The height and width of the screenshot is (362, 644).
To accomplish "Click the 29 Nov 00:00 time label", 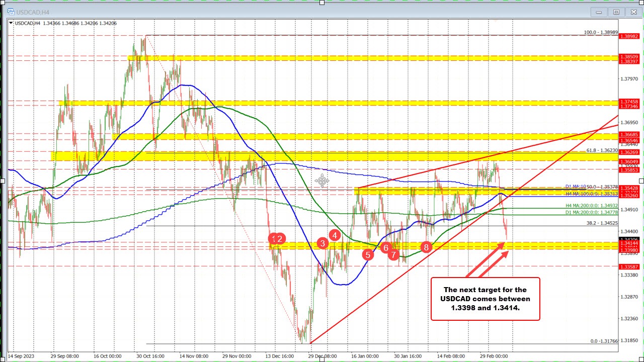I will [236, 355].
